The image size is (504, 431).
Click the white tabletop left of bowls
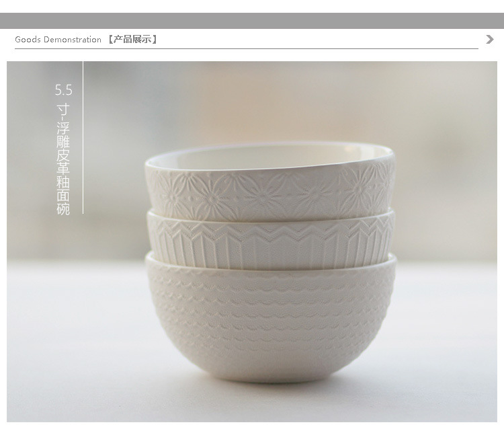pos(75,341)
